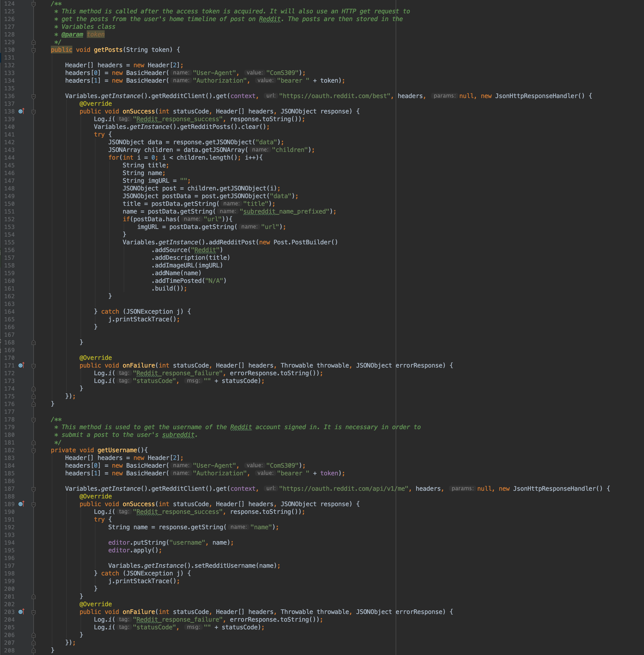Click the highlighted token word on line 128

(x=96, y=34)
